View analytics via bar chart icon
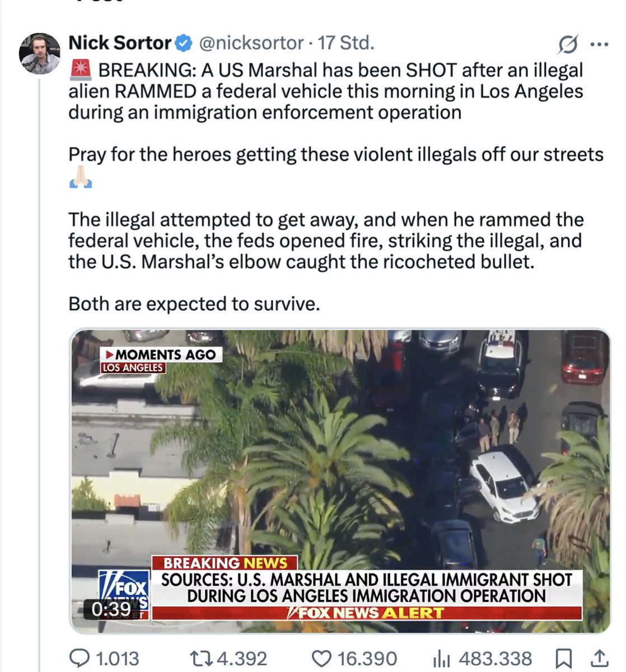 point(442,659)
